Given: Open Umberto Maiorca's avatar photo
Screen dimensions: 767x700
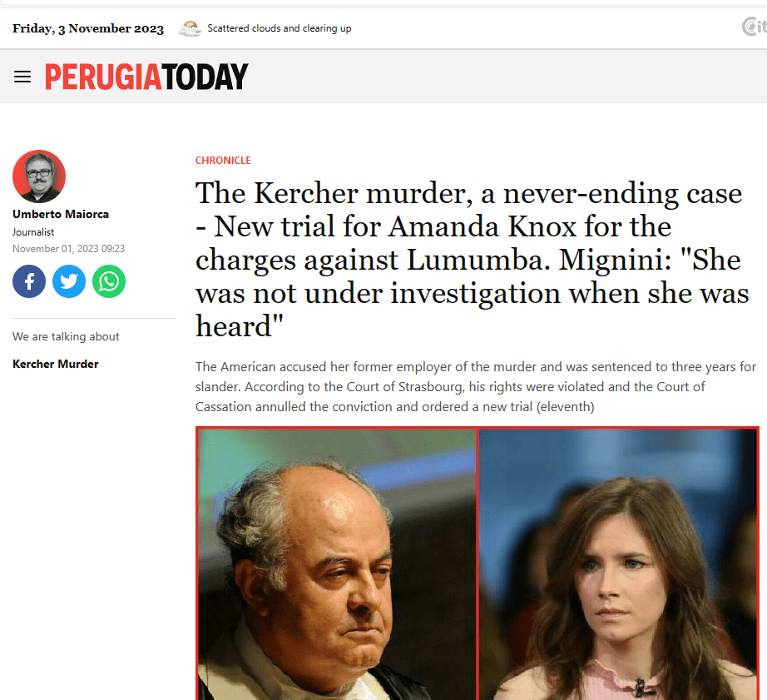Looking at the screenshot, I should pos(39,176).
